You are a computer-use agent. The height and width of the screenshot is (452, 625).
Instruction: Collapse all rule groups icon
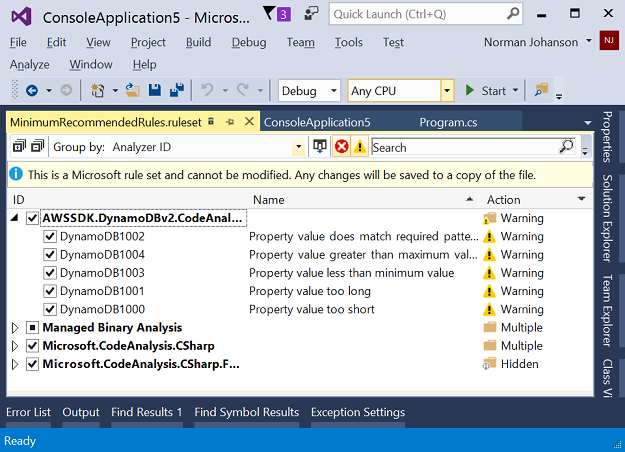[x=37, y=146]
